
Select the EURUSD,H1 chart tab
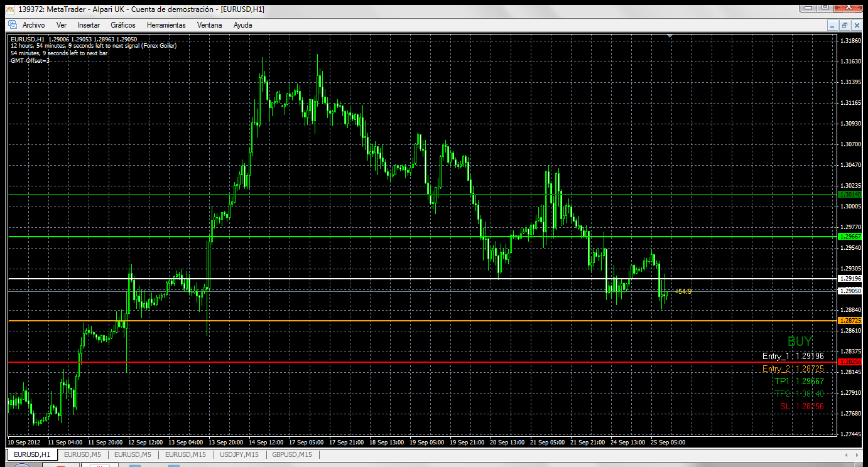31,454
